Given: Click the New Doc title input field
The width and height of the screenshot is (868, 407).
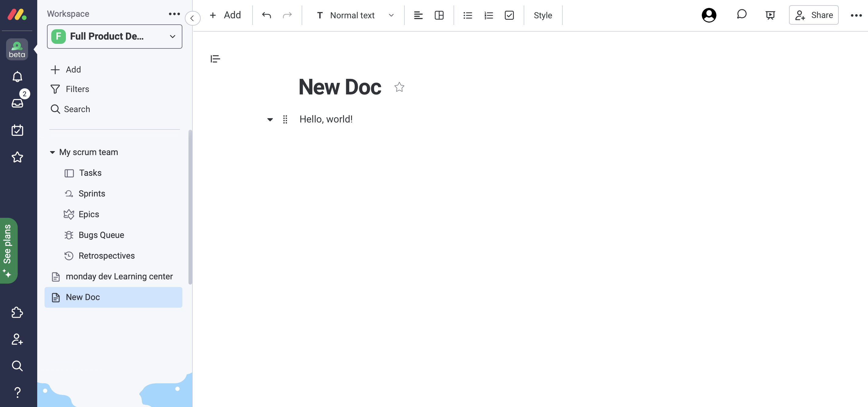Looking at the screenshot, I should [x=340, y=87].
